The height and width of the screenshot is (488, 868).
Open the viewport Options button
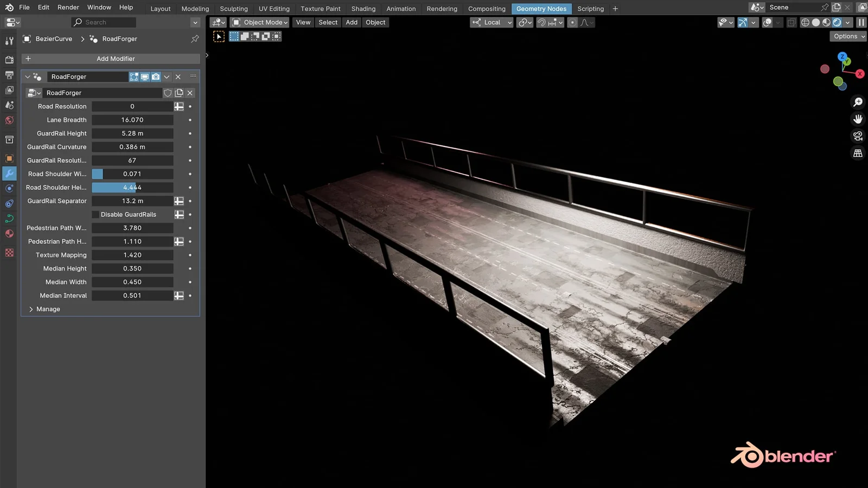coord(847,36)
